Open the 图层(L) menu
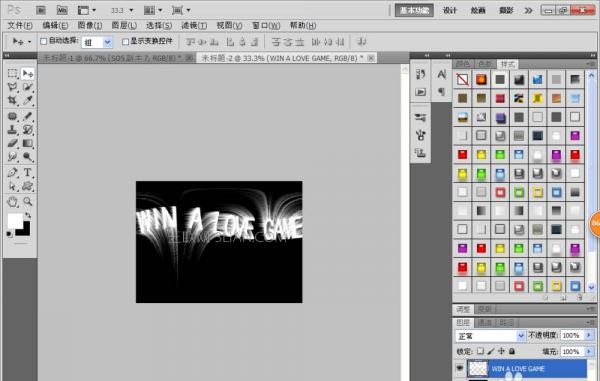The image size is (600, 381). pos(124,25)
